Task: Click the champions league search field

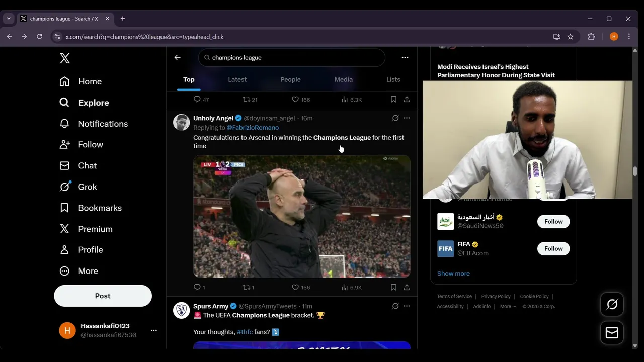Action: pyautogui.click(x=292, y=57)
